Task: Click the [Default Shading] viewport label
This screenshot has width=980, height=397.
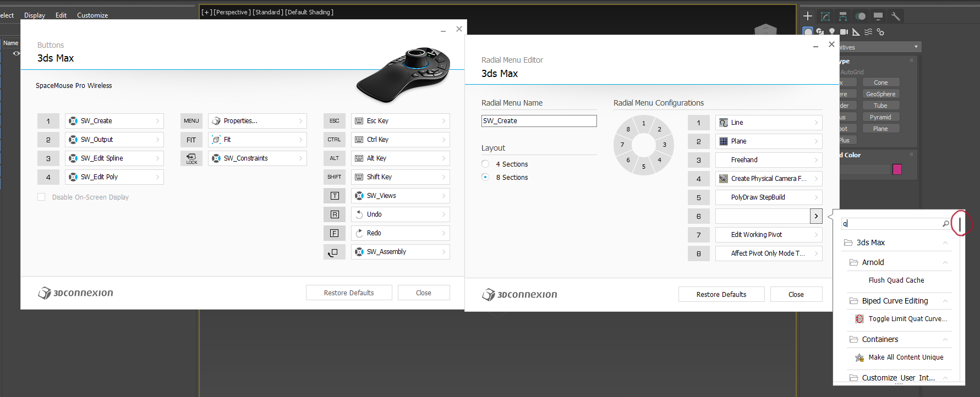Action: click(309, 12)
